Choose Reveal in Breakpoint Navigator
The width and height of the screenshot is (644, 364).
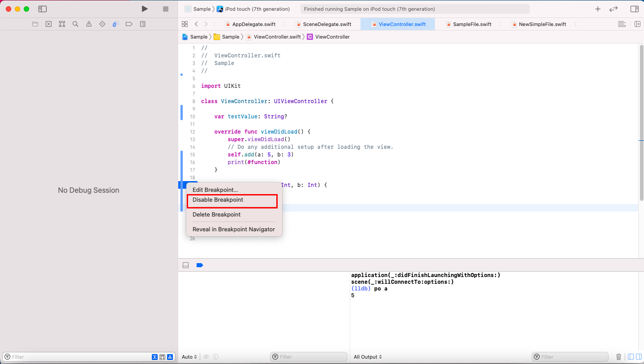click(234, 230)
